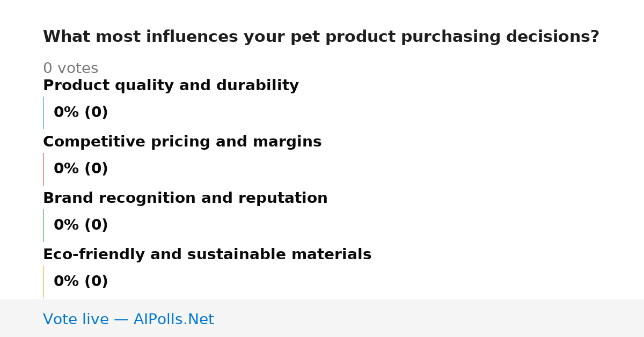This screenshot has height=337, width=644.
Task: Click the poll question title
Action: coord(321,37)
